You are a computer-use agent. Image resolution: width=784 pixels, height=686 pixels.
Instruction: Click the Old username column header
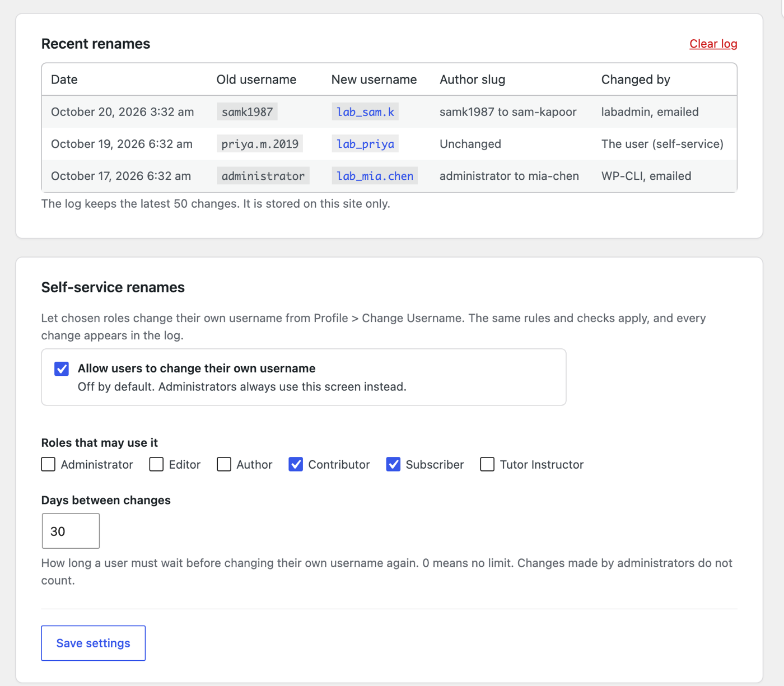[256, 80]
